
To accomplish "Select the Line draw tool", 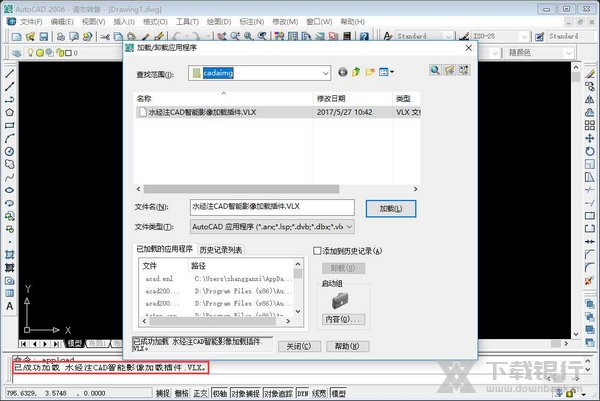I will (10, 74).
